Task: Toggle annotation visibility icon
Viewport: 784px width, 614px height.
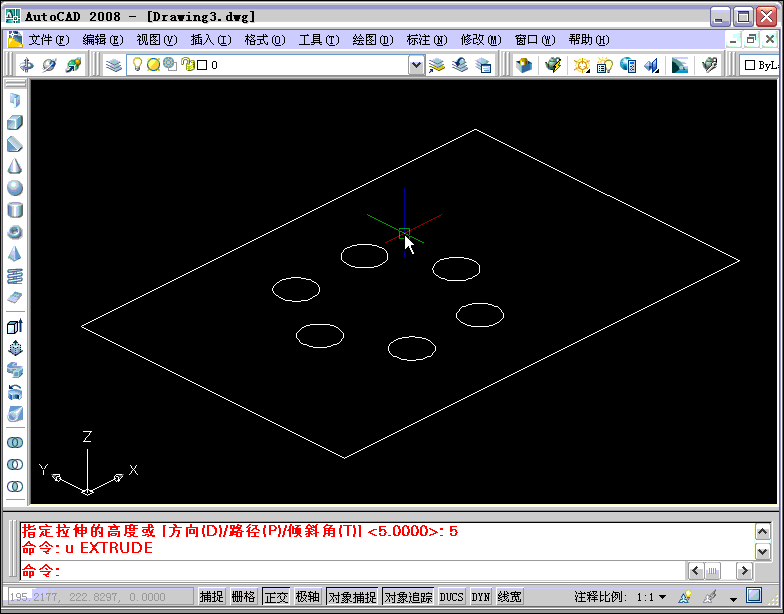Action: click(685, 596)
